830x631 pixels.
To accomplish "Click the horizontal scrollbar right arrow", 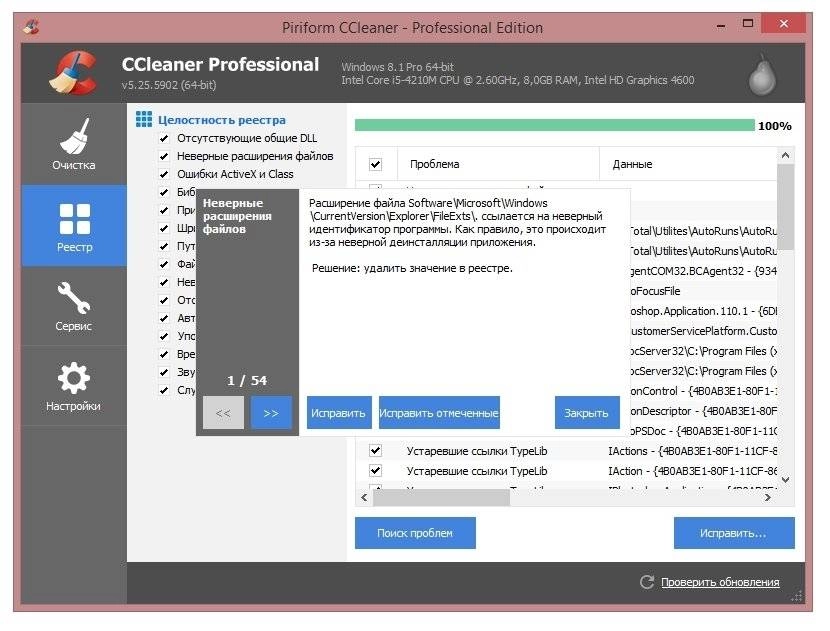I will (768, 498).
